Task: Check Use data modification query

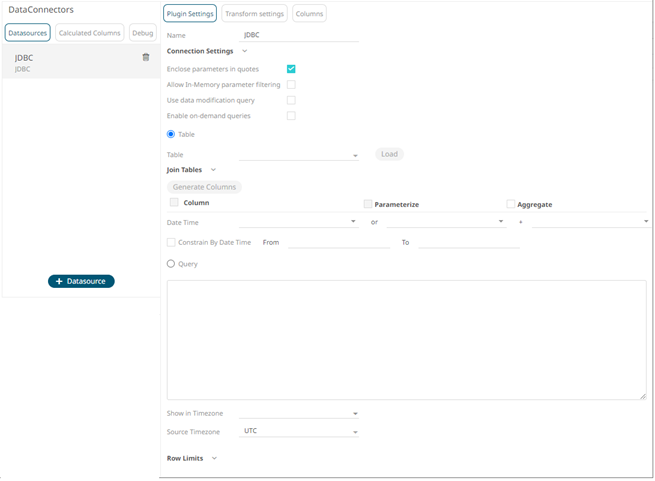Action: (x=291, y=100)
